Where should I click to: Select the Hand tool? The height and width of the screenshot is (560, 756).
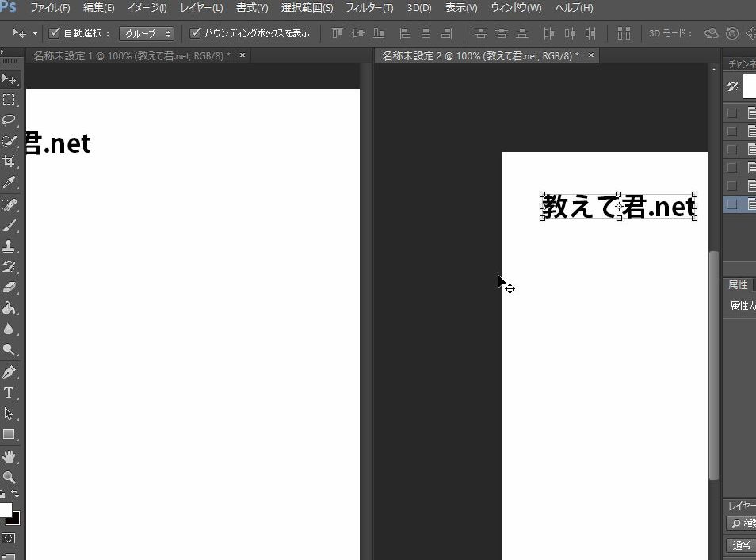tap(9, 457)
